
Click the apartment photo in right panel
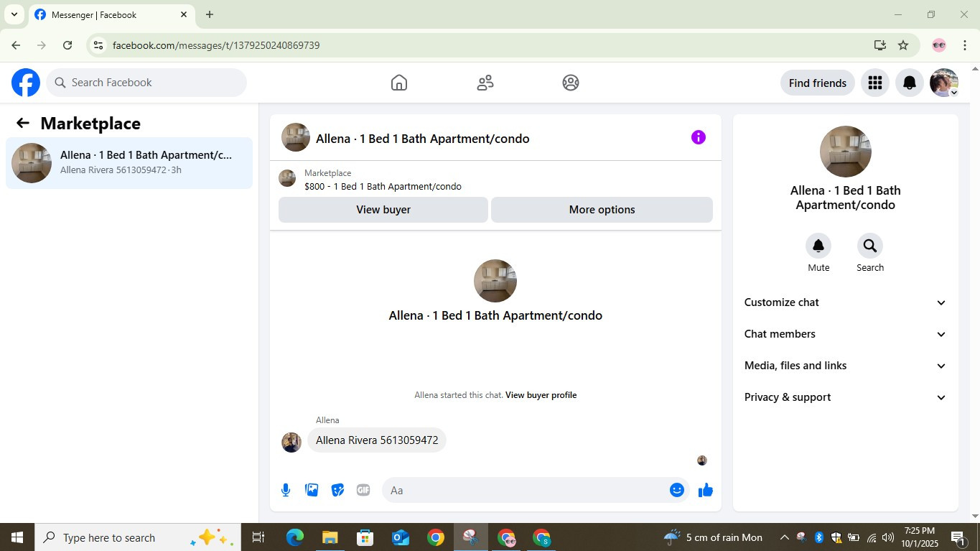[846, 152]
